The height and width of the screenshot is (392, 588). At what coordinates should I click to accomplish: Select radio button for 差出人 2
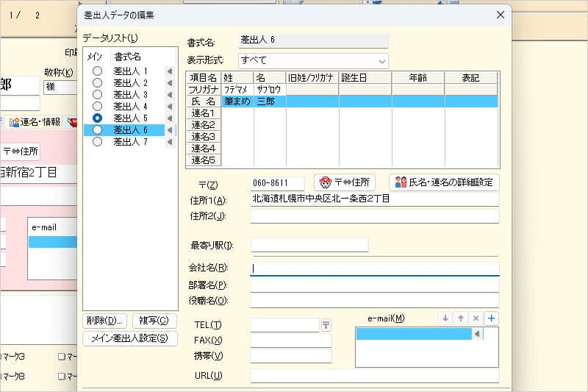[97, 82]
